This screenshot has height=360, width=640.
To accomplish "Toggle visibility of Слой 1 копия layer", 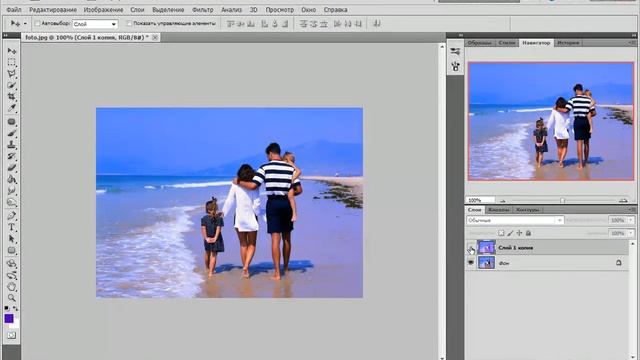I will (x=471, y=248).
